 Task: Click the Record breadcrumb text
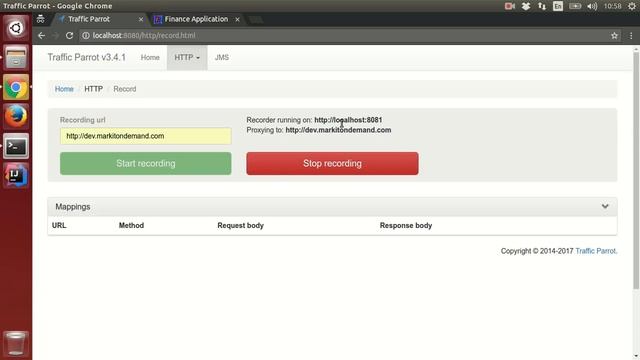pyautogui.click(x=125, y=89)
